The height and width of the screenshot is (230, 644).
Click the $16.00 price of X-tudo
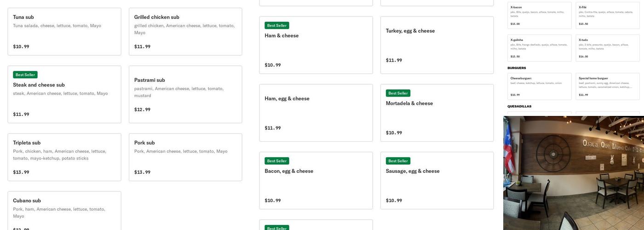pos(583,57)
